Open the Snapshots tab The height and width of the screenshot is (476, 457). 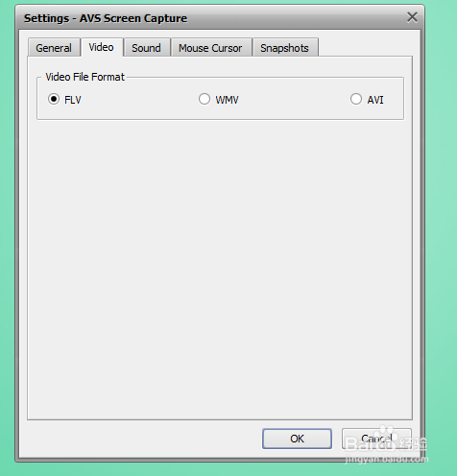285,48
